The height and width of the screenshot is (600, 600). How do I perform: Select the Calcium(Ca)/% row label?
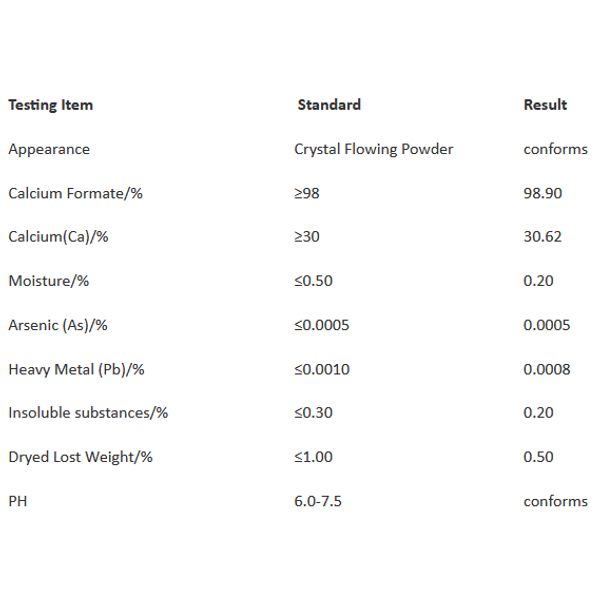[58, 237]
